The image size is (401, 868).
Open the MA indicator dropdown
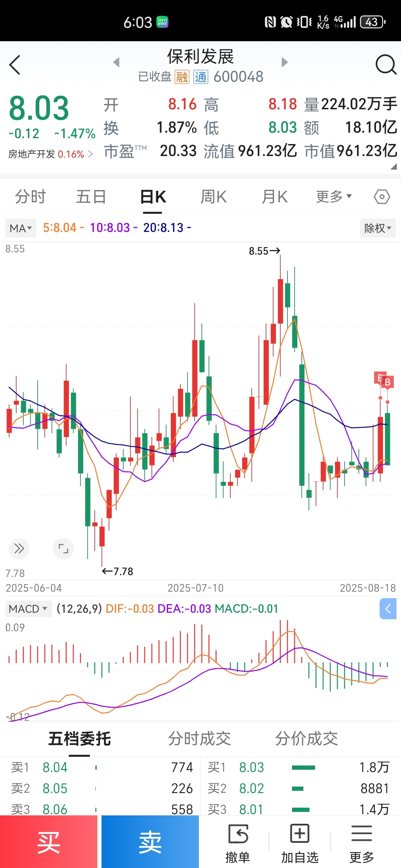(x=20, y=228)
